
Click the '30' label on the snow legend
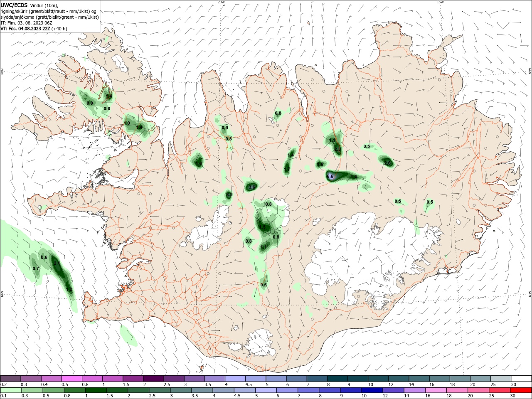(x=514, y=384)
